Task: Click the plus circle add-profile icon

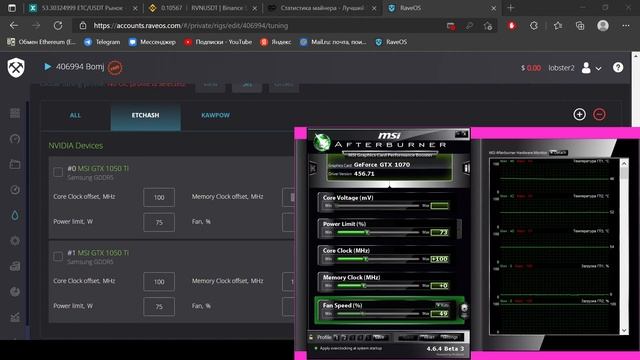Action: click(x=580, y=114)
